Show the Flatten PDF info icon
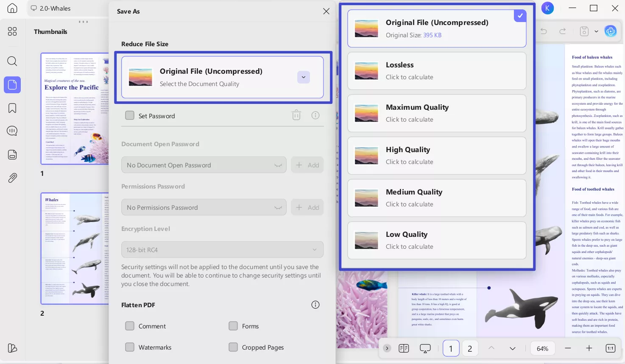625x364 pixels. (x=315, y=305)
